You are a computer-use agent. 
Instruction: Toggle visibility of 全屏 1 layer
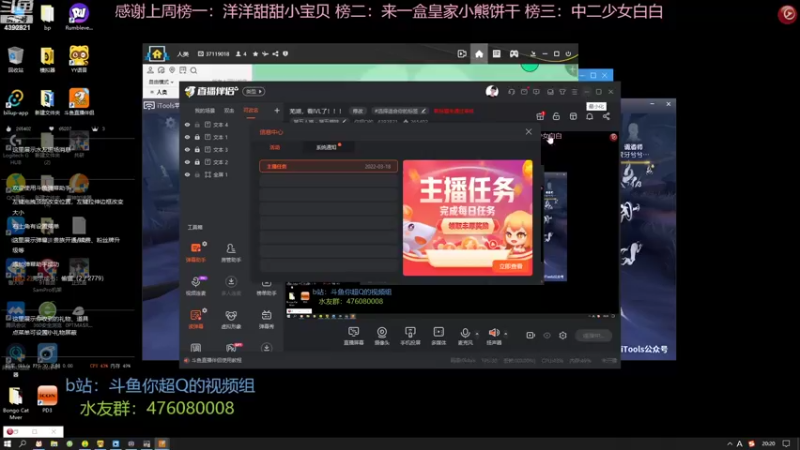tap(187, 174)
